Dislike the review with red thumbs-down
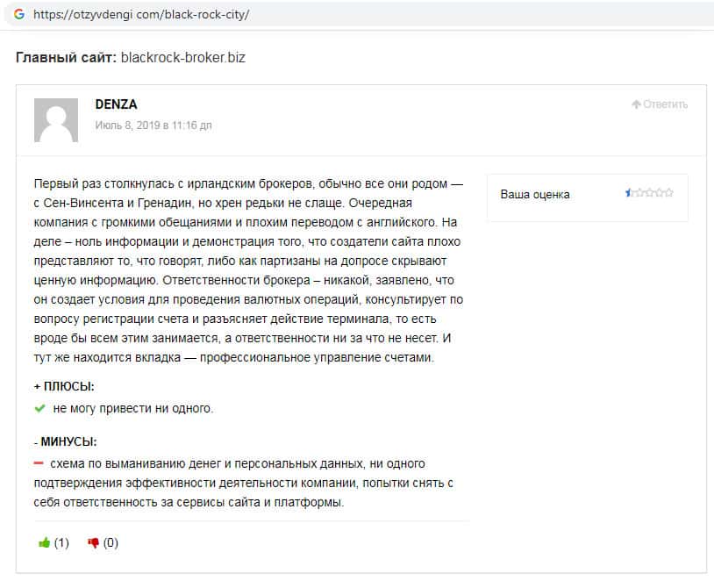714x588 pixels. (x=94, y=542)
